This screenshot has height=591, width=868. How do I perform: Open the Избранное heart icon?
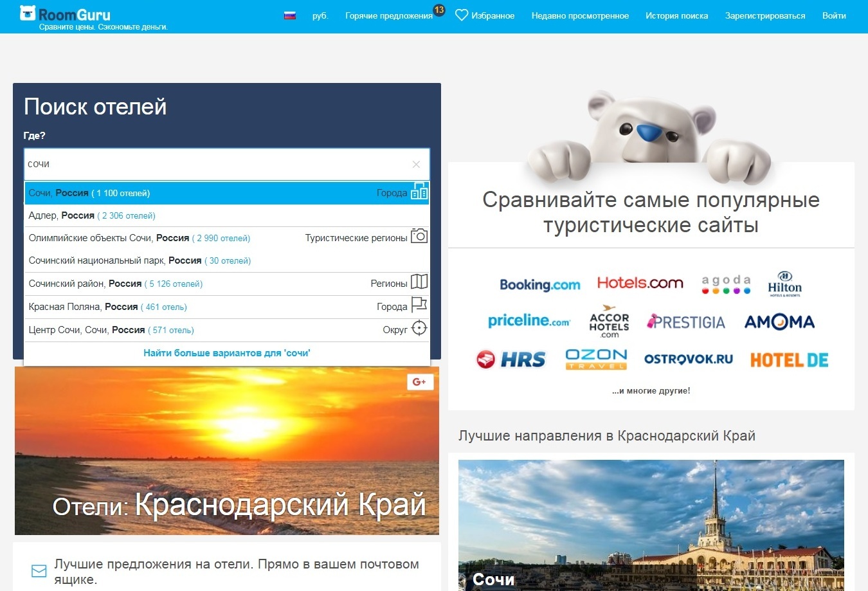tap(462, 15)
